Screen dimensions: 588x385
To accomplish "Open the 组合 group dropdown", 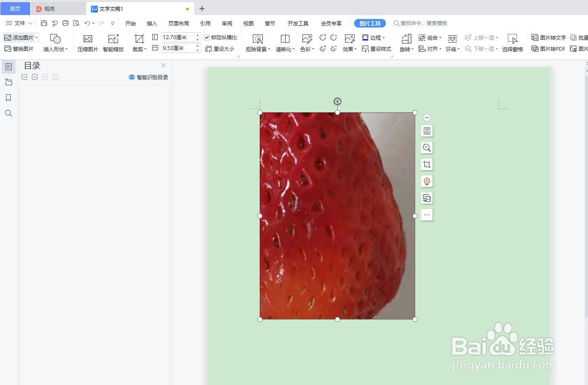I will 430,38.
